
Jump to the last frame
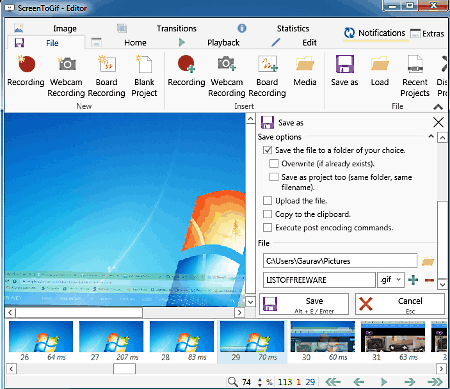[435, 382]
